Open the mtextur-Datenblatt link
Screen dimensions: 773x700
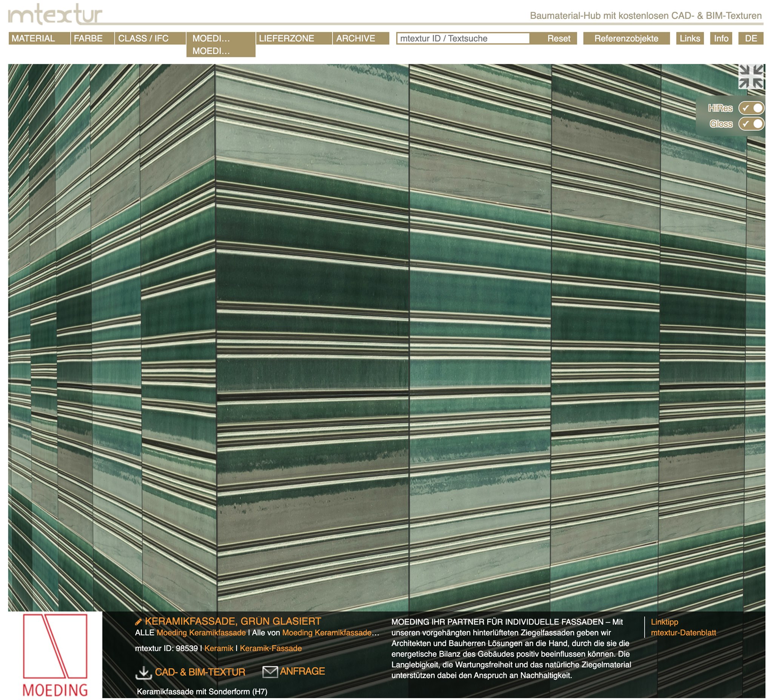(683, 633)
